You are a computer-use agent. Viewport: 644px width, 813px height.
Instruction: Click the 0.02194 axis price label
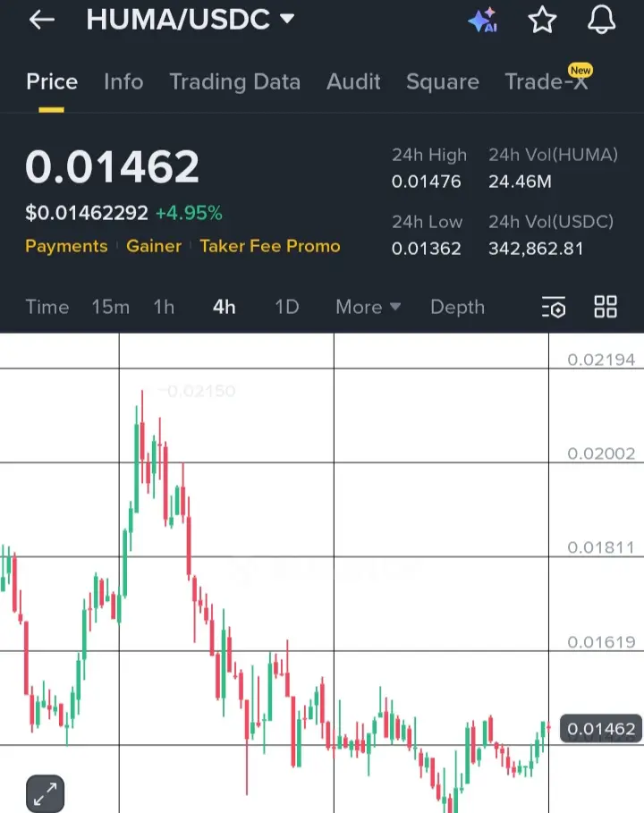coord(601,360)
